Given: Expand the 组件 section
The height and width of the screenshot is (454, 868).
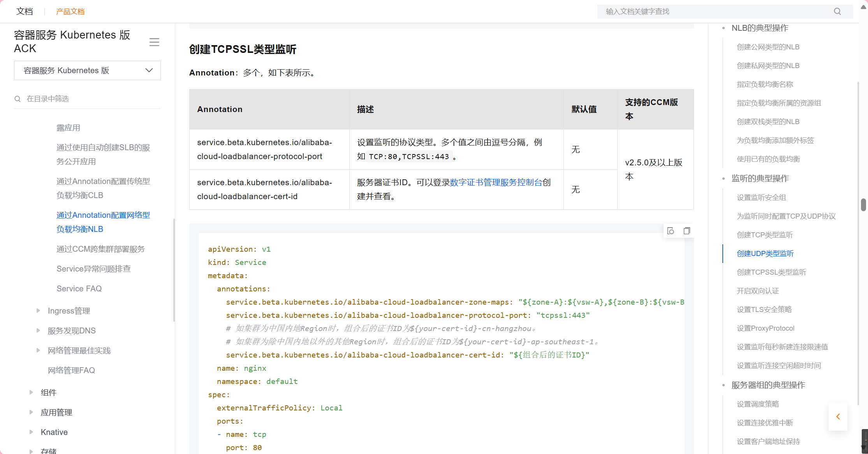Looking at the screenshot, I should pyautogui.click(x=31, y=392).
